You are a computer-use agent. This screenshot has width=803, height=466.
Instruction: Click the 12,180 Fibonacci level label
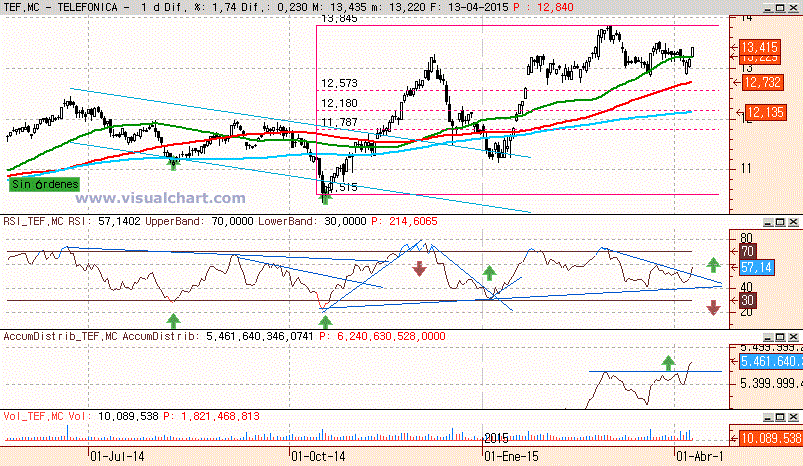[x=339, y=103]
